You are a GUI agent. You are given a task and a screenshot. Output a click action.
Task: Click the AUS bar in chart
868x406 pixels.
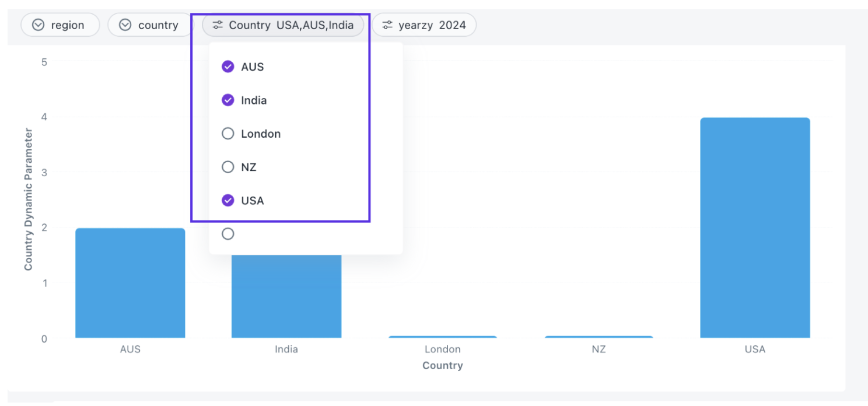coord(130,283)
